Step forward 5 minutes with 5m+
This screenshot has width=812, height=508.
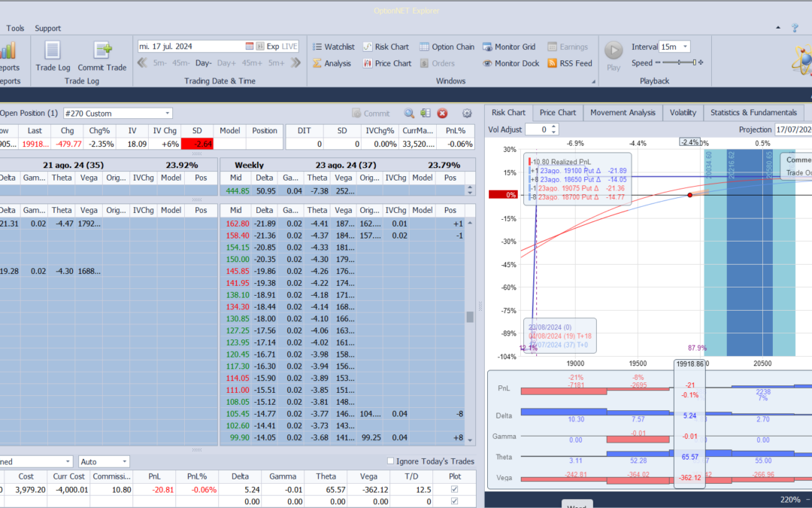pos(276,63)
